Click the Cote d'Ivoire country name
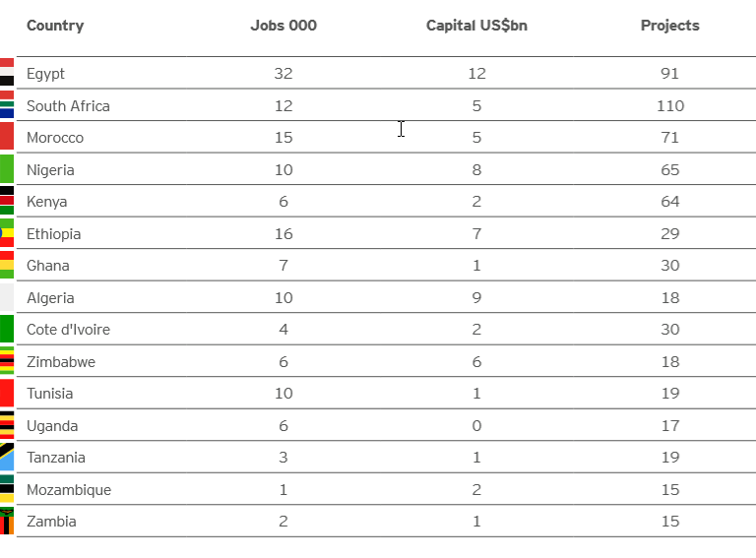Image resolution: width=756 pixels, height=558 pixels. coord(68,330)
